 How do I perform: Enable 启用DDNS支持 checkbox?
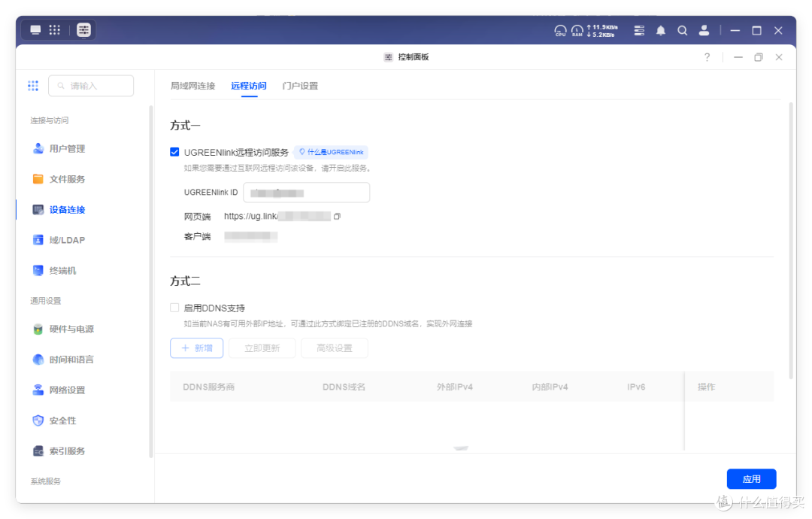point(174,308)
